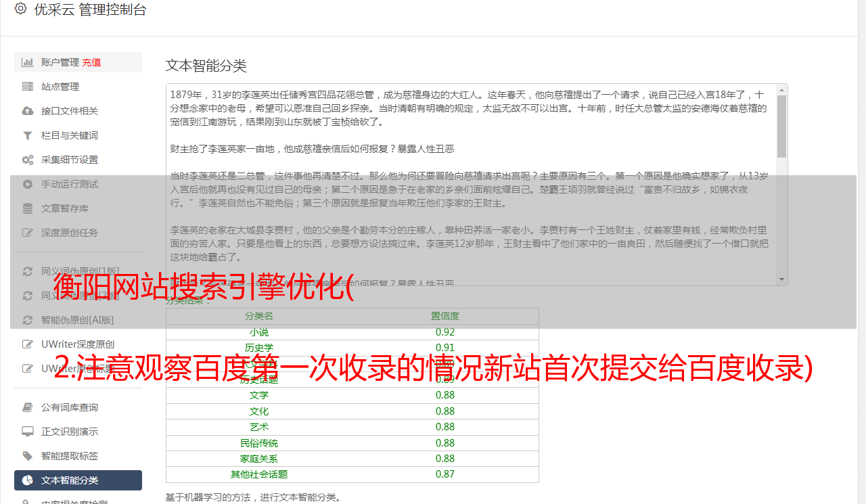Click the gear icon beside 优采云 管理控制台
Viewport: 866px width, 504px height.
point(20,9)
